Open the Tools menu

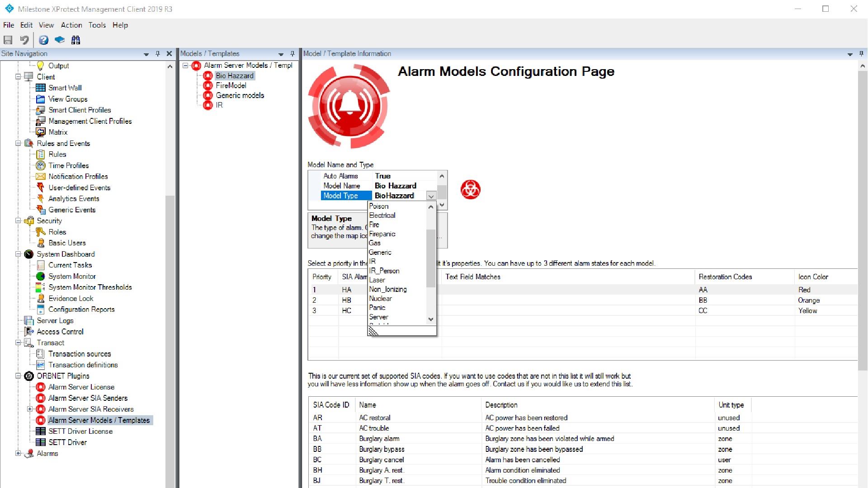click(x=97, y=25)
